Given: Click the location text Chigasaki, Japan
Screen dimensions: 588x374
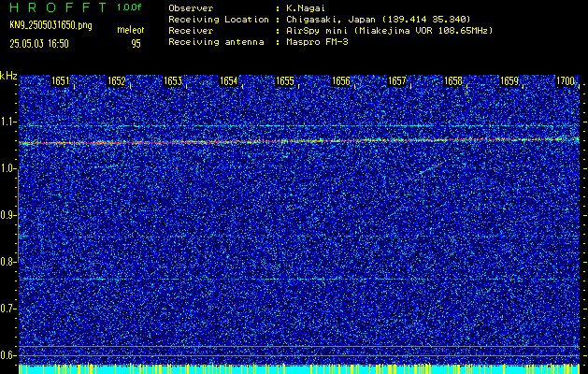Looking at the screenshot, I should (331, 20).
